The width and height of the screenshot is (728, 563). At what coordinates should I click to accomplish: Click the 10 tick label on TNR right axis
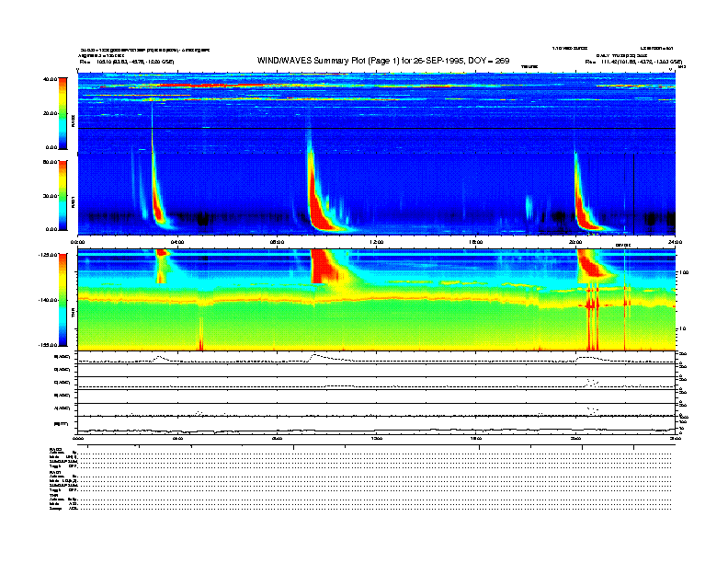684,329
